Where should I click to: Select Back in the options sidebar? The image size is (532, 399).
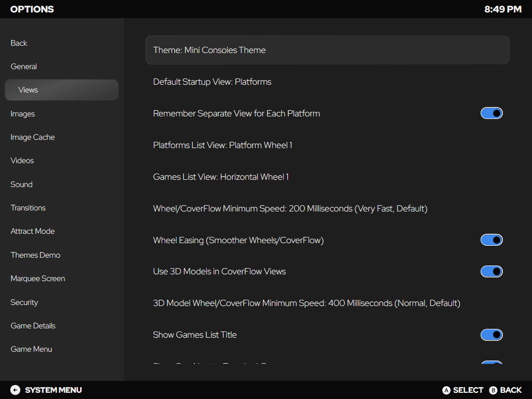(19, 43)
